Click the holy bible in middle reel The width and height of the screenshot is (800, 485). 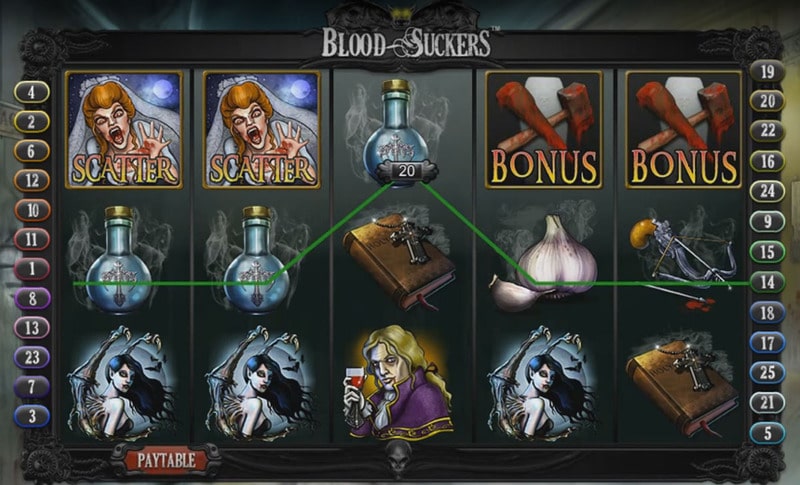399,262
